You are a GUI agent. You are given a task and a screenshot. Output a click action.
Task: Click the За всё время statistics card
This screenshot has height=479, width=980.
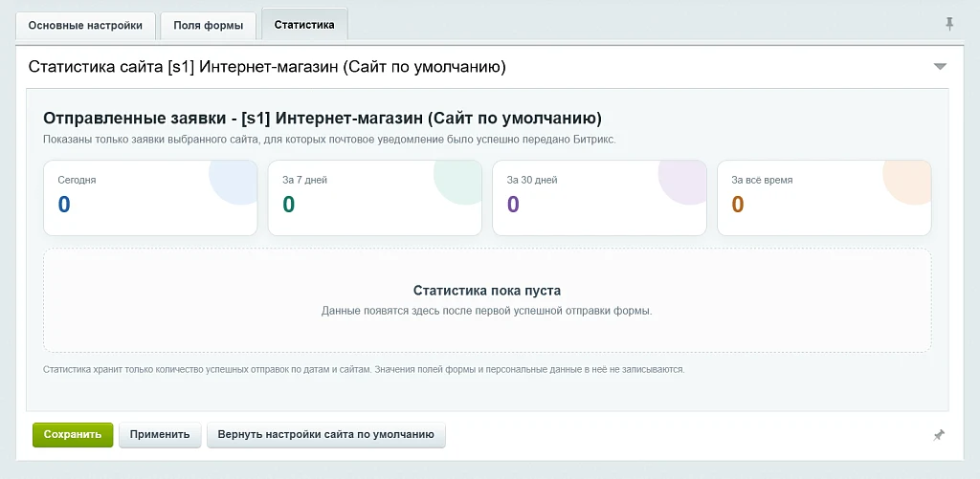[x=824, y=198]
